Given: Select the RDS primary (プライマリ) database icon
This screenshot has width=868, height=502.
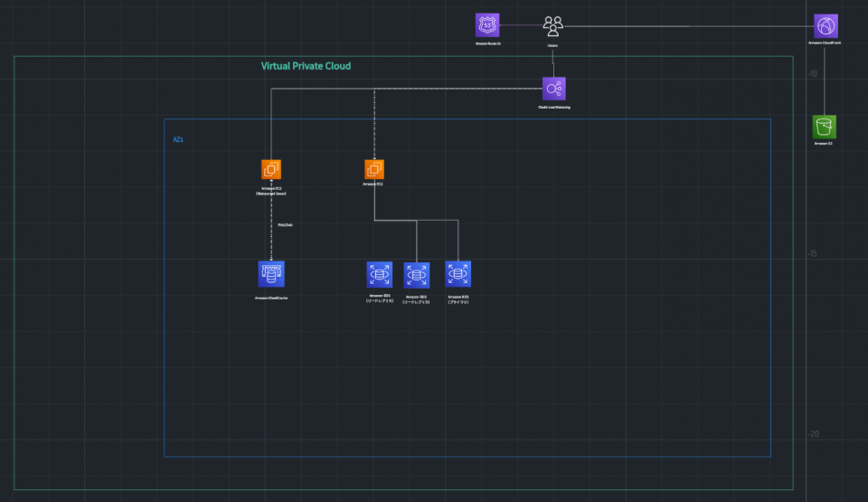Looking at the screenshot, I should point(458,274).
